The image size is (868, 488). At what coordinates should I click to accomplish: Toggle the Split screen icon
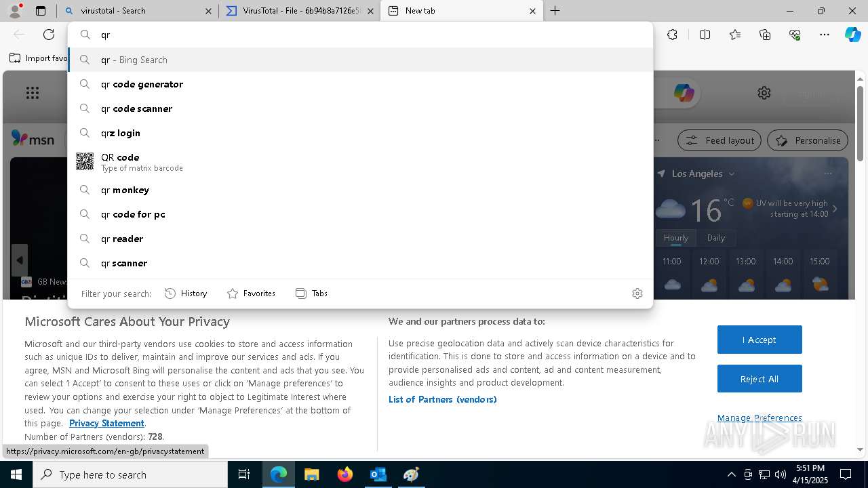(x=705, y=35)
